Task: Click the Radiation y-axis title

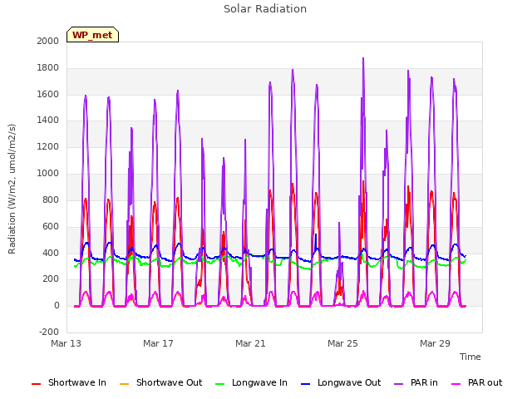Action: 12,189
